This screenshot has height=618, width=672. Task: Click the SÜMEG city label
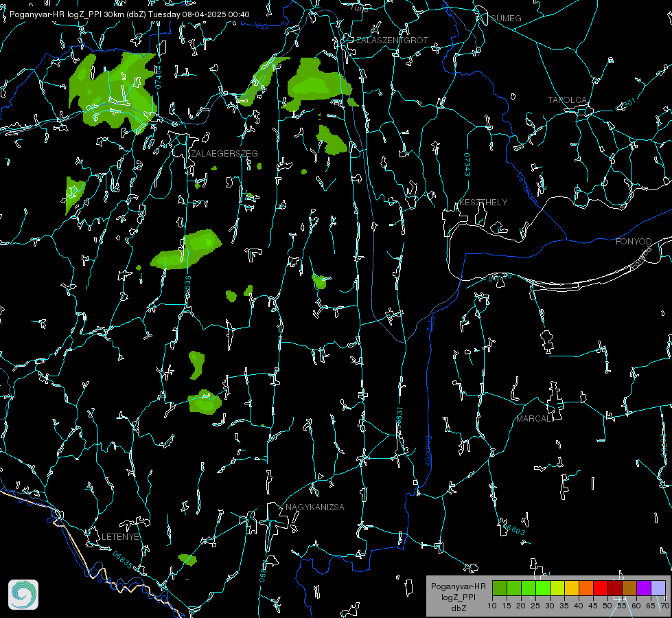[506, 18]
